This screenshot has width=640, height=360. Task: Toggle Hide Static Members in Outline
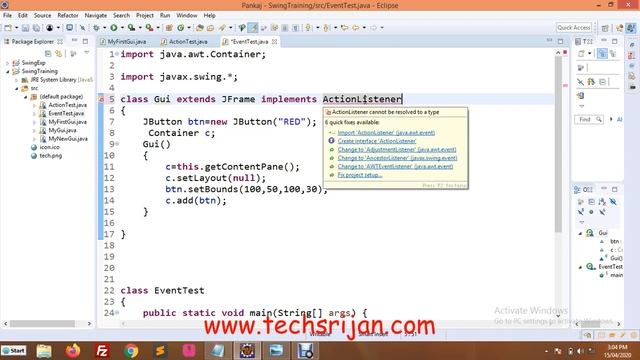pyautogui.click(x=581, y=212)
